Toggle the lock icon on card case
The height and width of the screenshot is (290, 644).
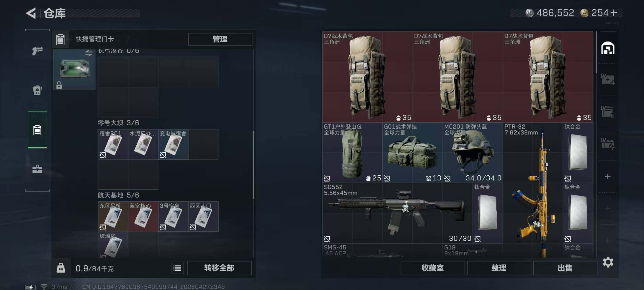59,85
